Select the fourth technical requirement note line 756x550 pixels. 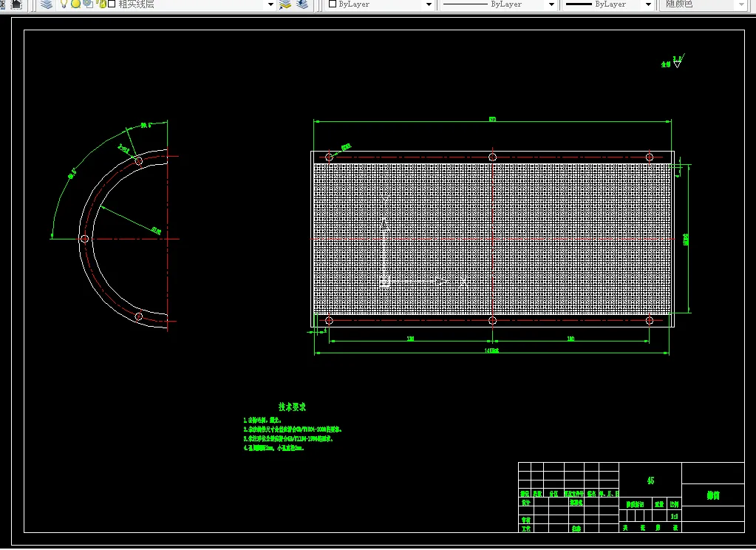(x=273, y=448)
